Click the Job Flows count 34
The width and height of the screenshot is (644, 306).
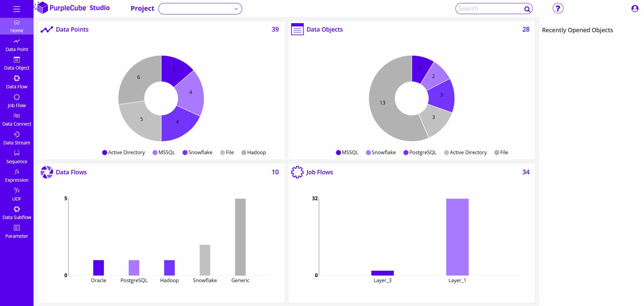pyautogui.click(x=526, y=172)
